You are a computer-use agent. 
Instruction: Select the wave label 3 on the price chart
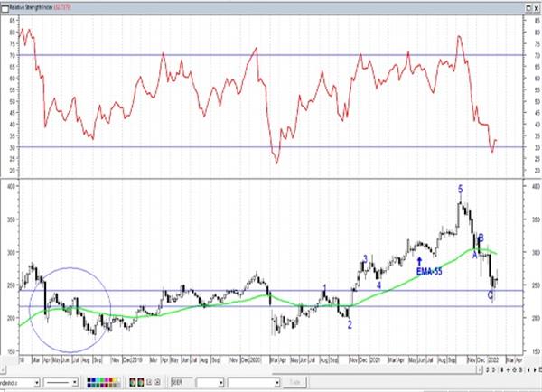pyautogui.click(x=365, y=259)
